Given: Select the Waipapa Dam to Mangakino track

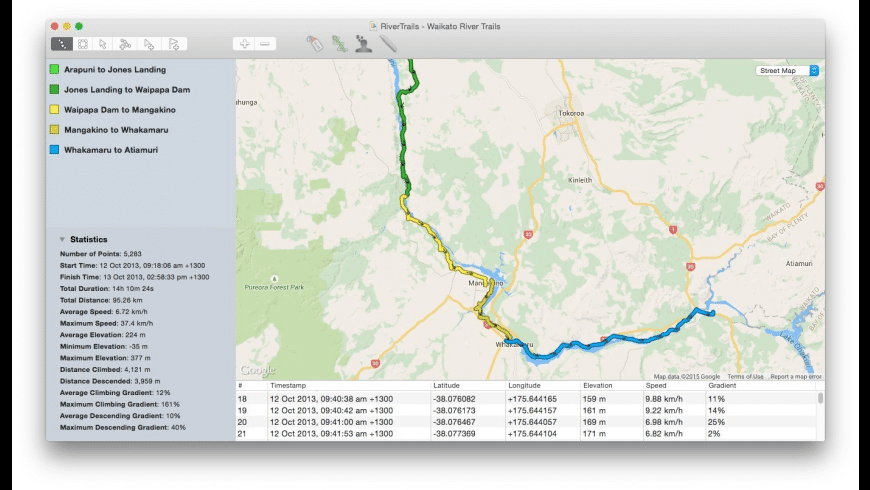Looking at the screenshot, I should [x=120, y=109].
